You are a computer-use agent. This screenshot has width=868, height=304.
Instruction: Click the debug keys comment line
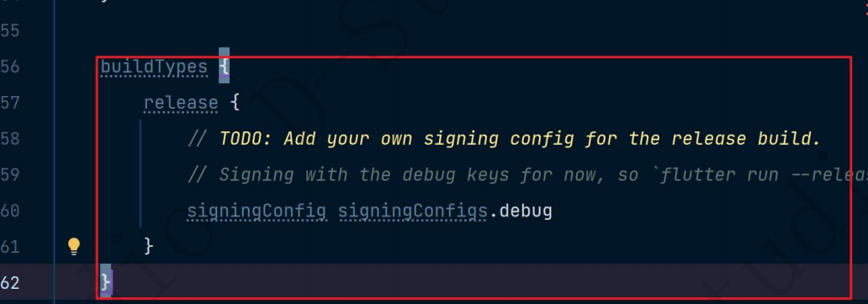click(x=527, y=175)
